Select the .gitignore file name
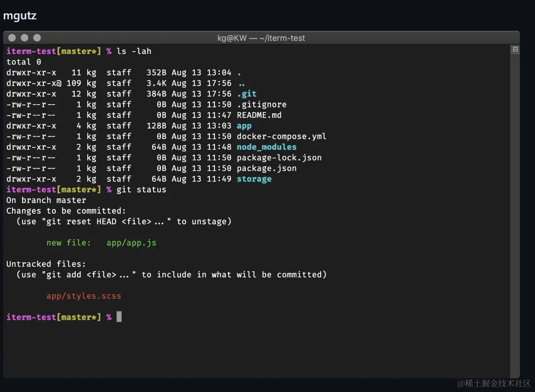Image resolution: width=535 pixels, height=392 pixels. (x=262, y=104)
